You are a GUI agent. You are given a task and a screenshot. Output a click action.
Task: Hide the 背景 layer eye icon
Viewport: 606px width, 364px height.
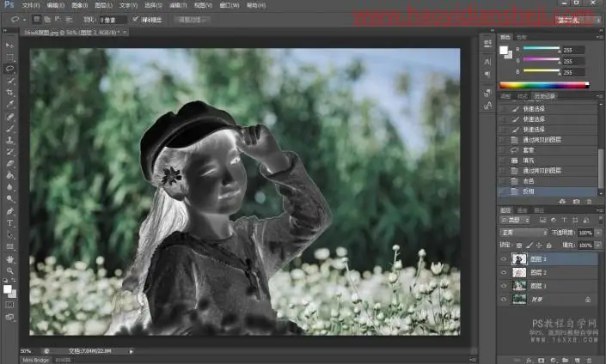[x=504, y=299]
